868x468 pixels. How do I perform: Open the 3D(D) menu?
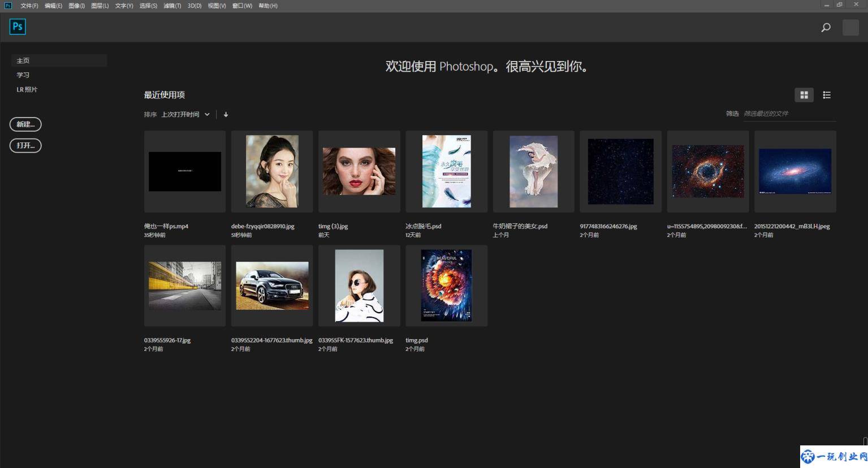point(195,6)
